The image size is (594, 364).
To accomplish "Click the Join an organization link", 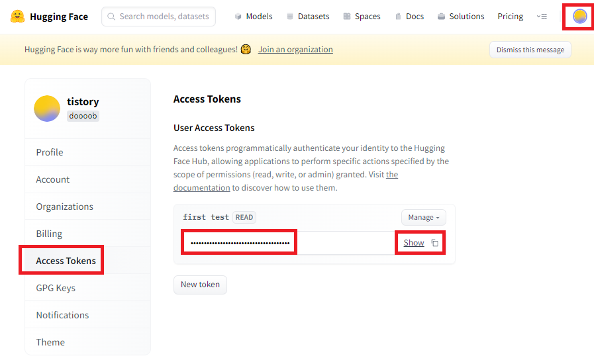I will pos(295,49).
